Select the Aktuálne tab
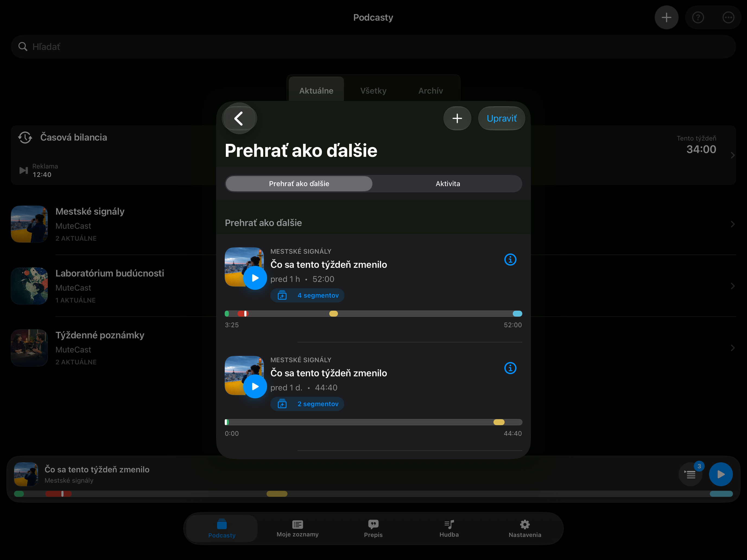Image resolution: width=747 pixels, height=560 pixels. tap(316, 90)
